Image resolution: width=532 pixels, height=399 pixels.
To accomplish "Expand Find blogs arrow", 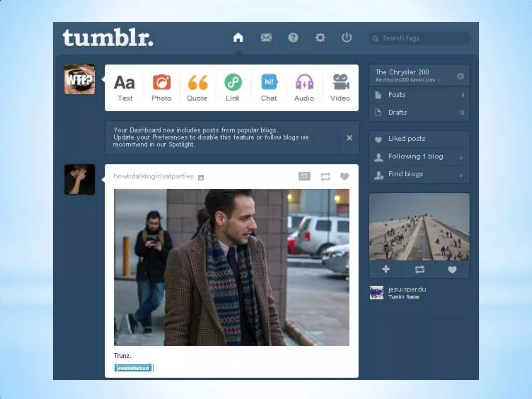I will point(462,175).
